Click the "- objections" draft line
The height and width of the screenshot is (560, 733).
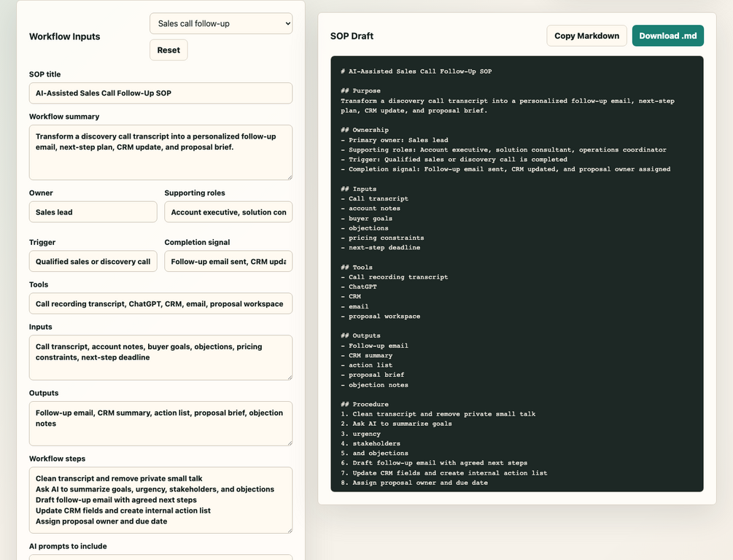pos(365,228)
